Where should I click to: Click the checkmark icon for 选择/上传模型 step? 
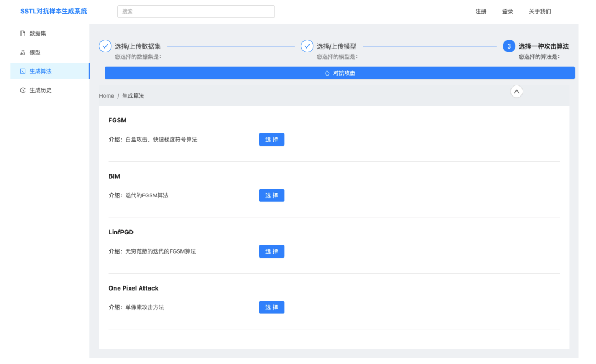click(x=307, y=46)
